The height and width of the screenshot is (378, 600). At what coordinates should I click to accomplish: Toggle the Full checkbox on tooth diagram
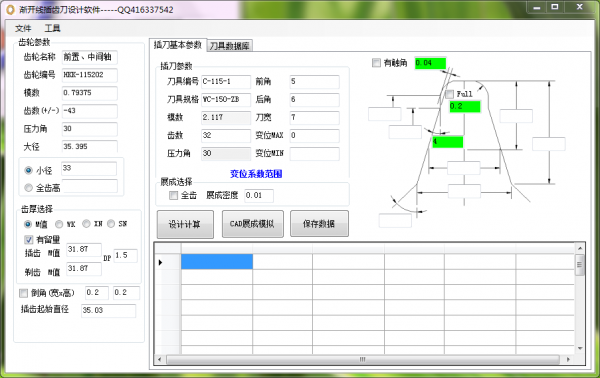click(450, 94)
